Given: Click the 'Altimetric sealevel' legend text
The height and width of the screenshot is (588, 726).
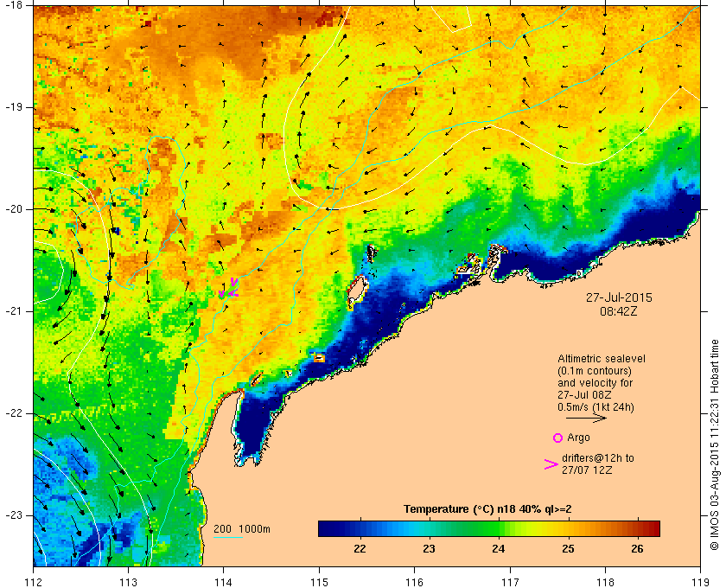Looking at the screenshot, I should coord(602,359).
